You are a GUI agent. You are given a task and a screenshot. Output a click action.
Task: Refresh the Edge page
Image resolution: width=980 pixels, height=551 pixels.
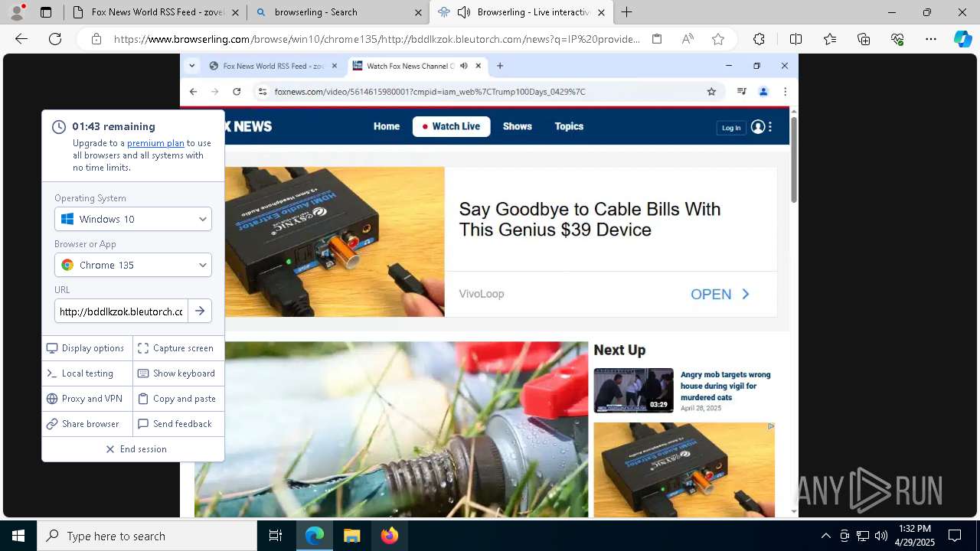(x=55, y=39)
